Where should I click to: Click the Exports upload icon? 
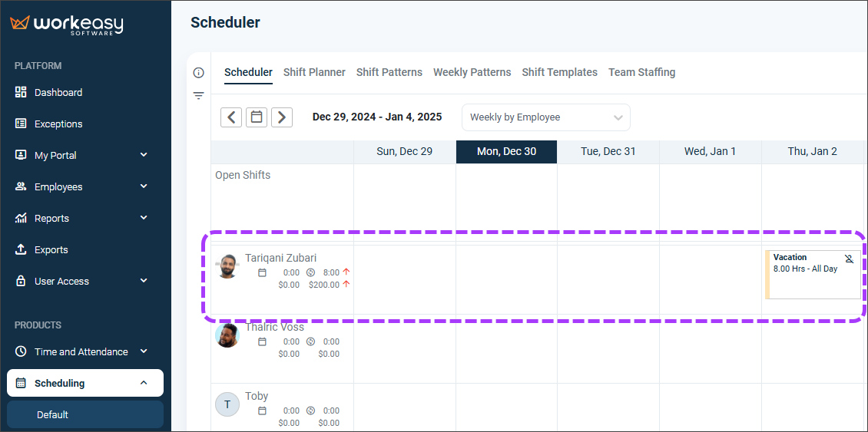(x=21, y=249)
